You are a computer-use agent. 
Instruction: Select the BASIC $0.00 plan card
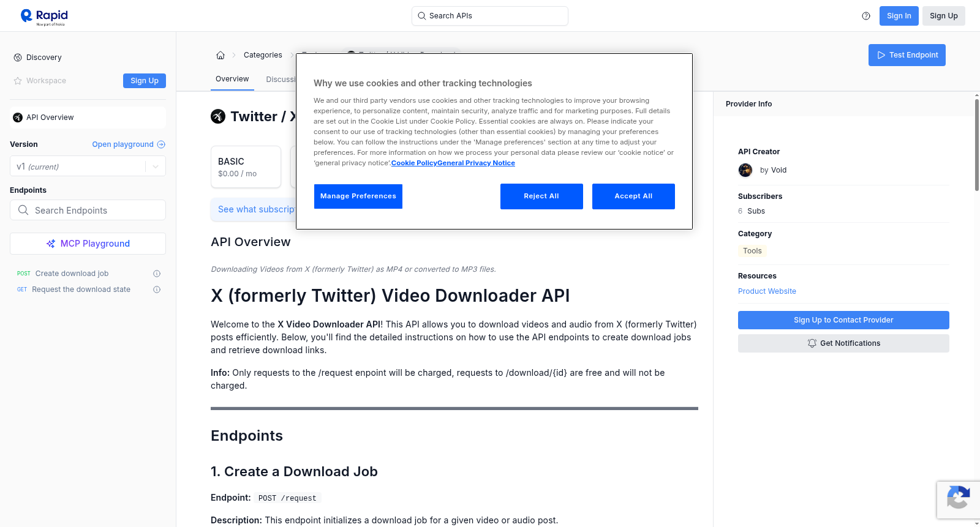coord(246,166)
